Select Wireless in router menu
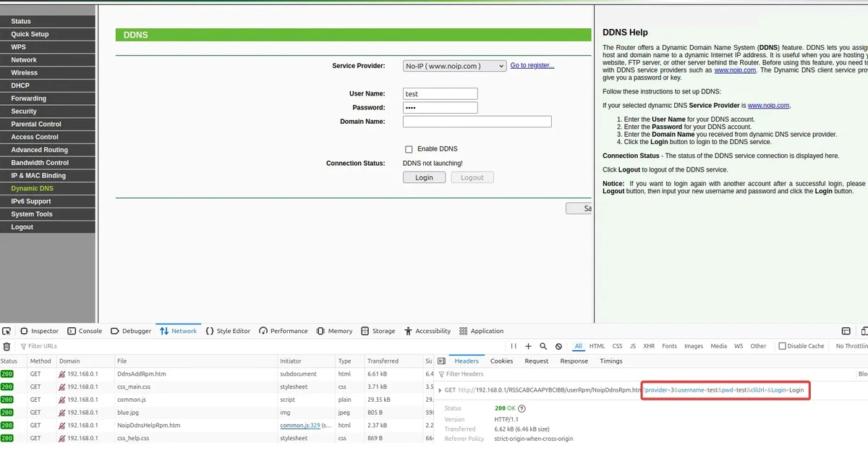Viewport: 868px width, 459px height. [x=48, y=72]
